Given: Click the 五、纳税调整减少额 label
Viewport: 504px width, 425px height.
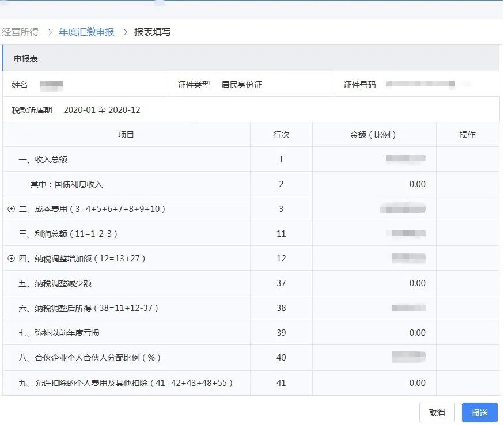Looking at the screenshot, I should 55,283.
